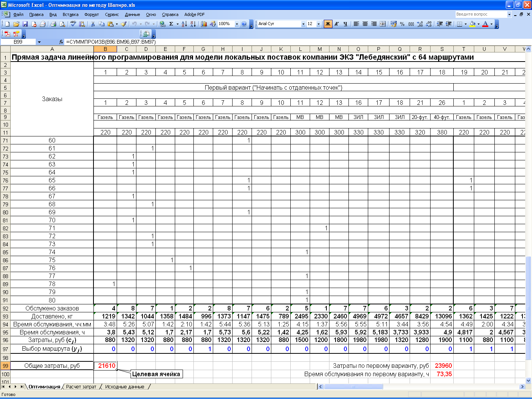532x399 pixels.
Task: Open the Fill Color dropdown arrow
Action: point(478,24)
